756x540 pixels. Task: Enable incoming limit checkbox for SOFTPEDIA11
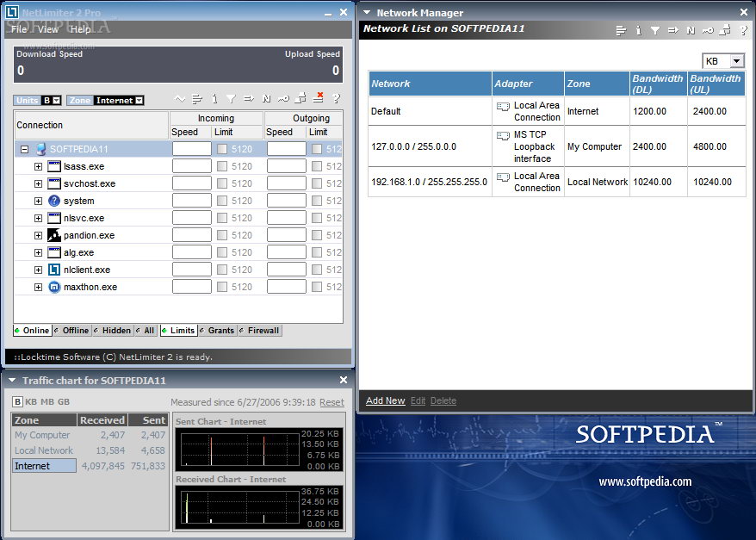pos(222,149)
